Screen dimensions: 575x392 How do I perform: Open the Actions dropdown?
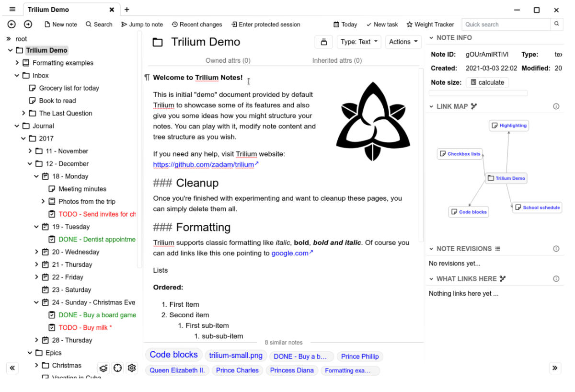pyautogui.click(x=403, y=42)
